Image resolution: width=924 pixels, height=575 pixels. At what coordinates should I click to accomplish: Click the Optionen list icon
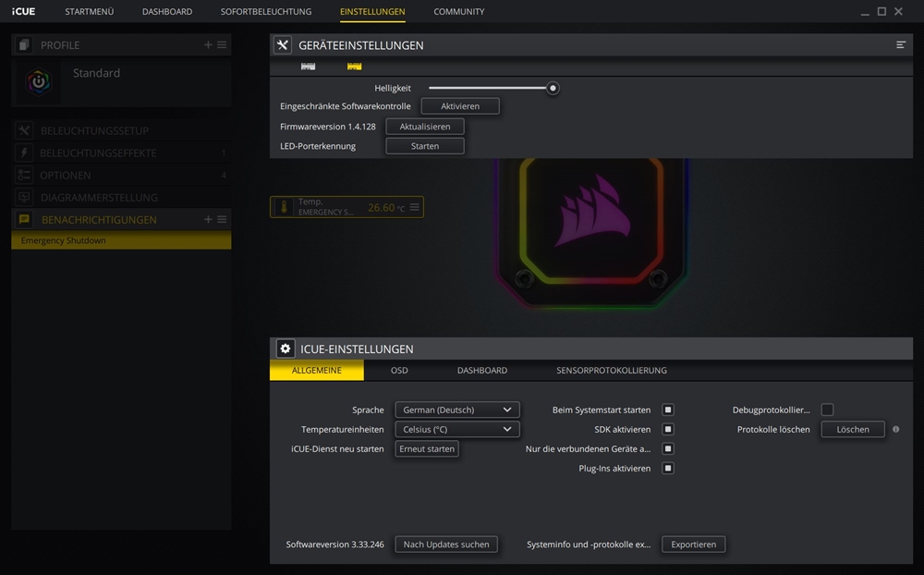pos(24,175)
